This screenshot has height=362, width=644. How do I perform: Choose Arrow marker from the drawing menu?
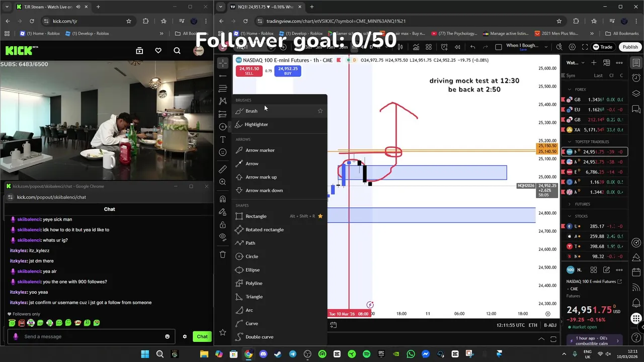click(279, 150)
